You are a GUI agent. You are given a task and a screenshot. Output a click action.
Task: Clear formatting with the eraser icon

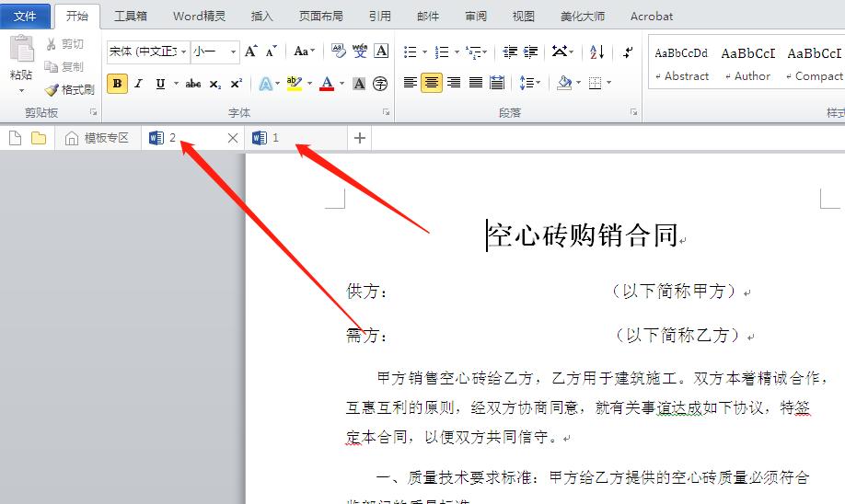[x=339, y=52]
